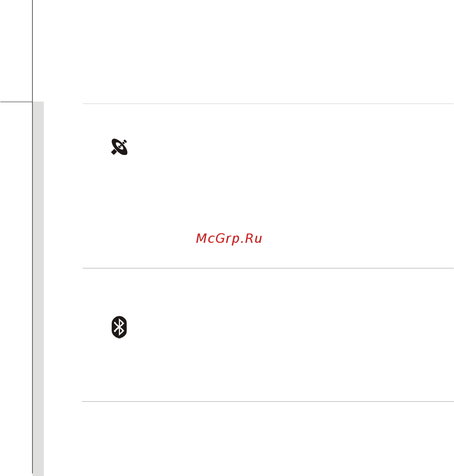Click the black vertical margin line
This screenshot has width=454, height=476.
(32, 236)
